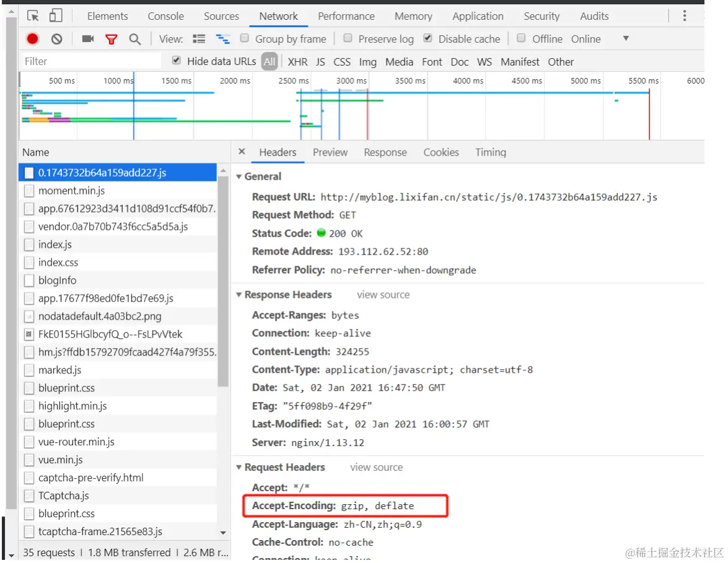Filter requests by Doc type
The width and height of the screenshot is (728, 563).
(x=460, y=62)
